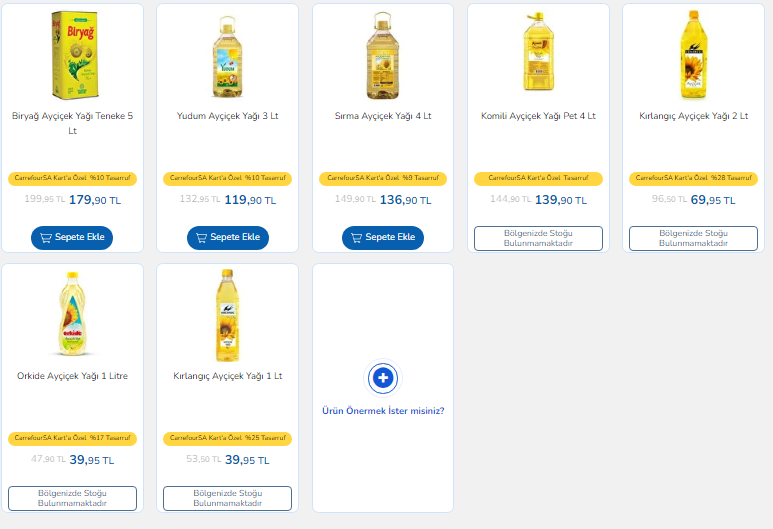The height and width of the screenshot is (529, 773).
Task: Click the Kırlangıç Ayçiçek Yağı 2 Lt title
Action: 693,116
